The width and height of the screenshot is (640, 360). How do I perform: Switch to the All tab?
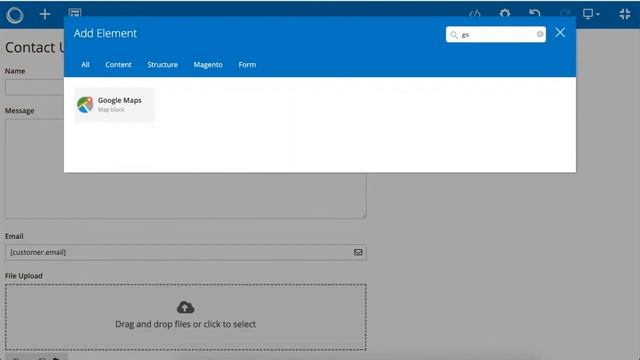point(85,64)
